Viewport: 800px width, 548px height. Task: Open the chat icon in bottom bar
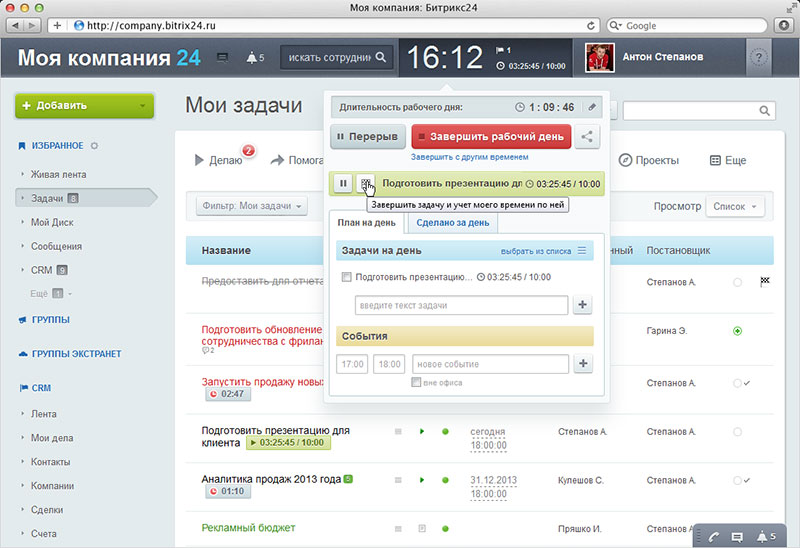tap(737, 537)
